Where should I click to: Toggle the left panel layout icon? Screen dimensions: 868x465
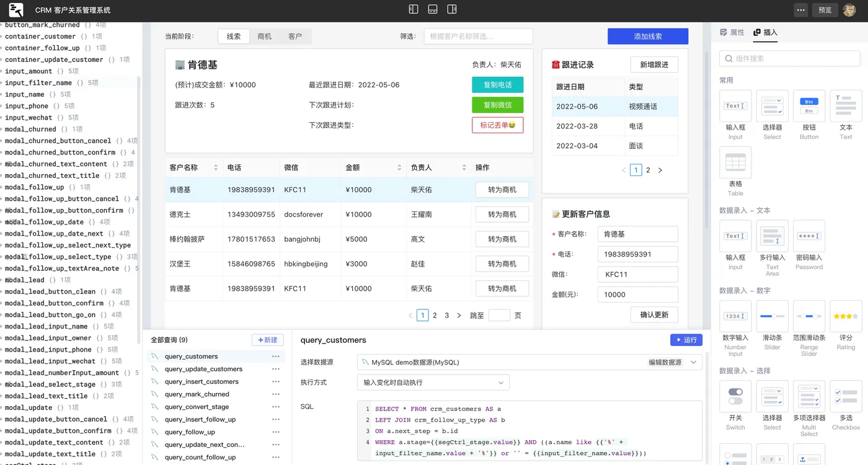[414, 9]
